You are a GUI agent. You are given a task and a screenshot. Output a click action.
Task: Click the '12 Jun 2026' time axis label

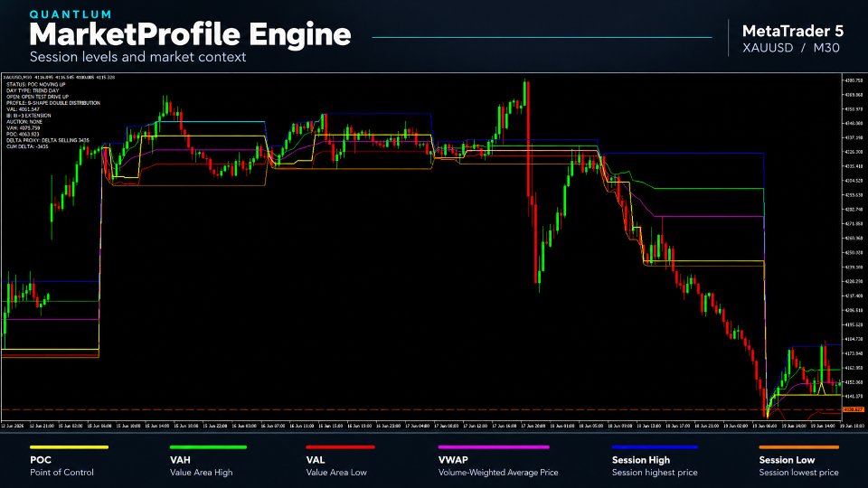[x=12, y=426]
